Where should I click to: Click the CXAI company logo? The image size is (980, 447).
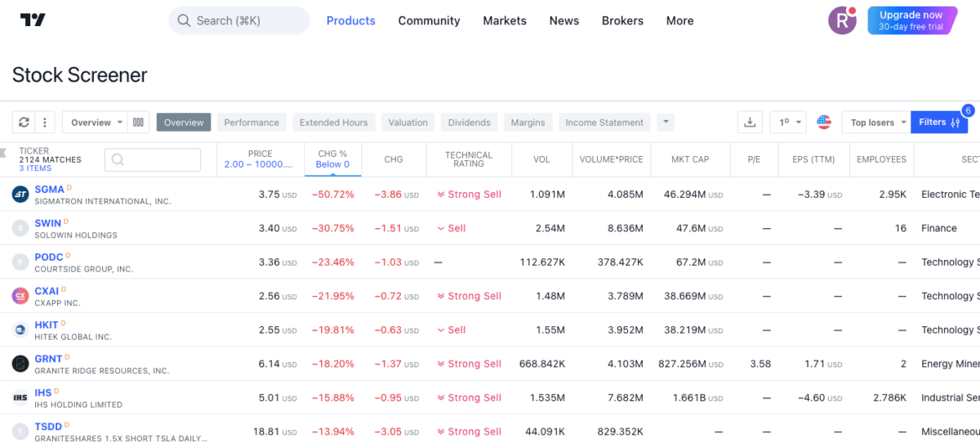point(20,296)
